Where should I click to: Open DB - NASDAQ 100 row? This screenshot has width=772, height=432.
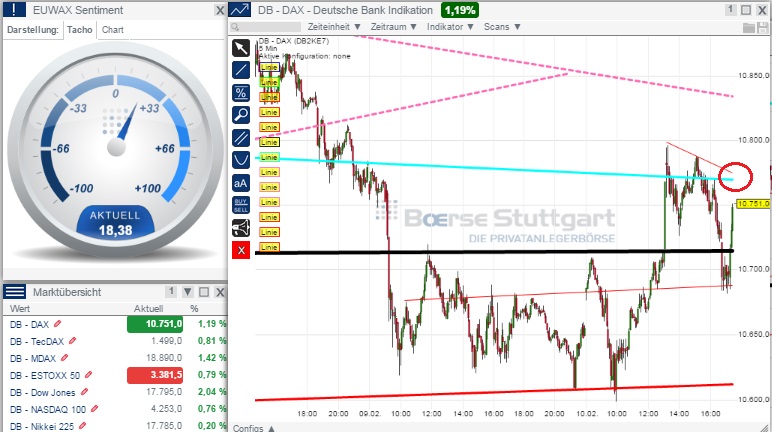click(48, 409)
